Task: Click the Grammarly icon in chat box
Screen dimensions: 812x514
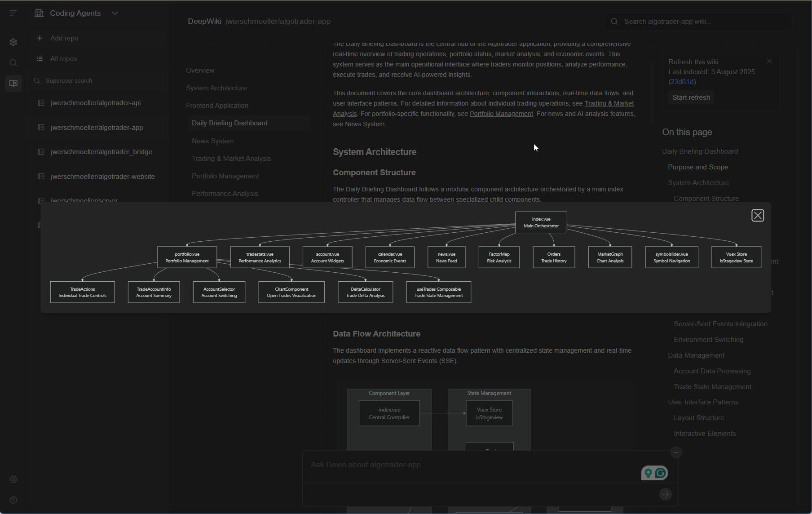Action: (660, 473)
